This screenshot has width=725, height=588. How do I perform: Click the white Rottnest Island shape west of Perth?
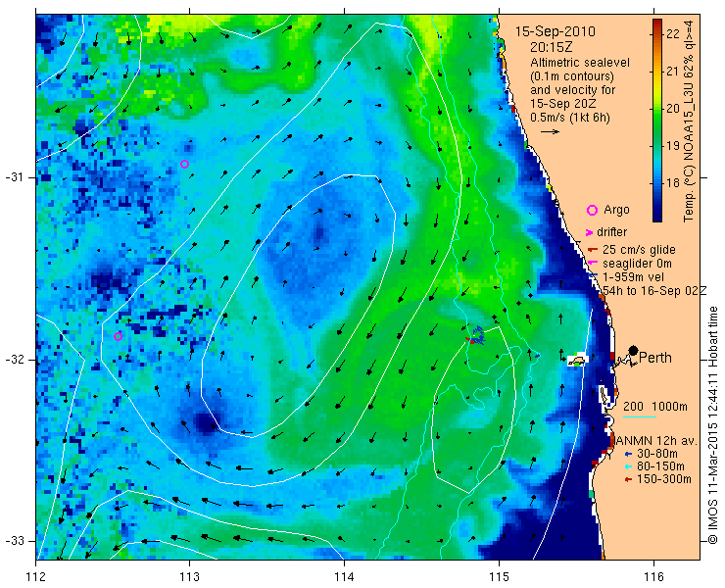coord(576,361)
